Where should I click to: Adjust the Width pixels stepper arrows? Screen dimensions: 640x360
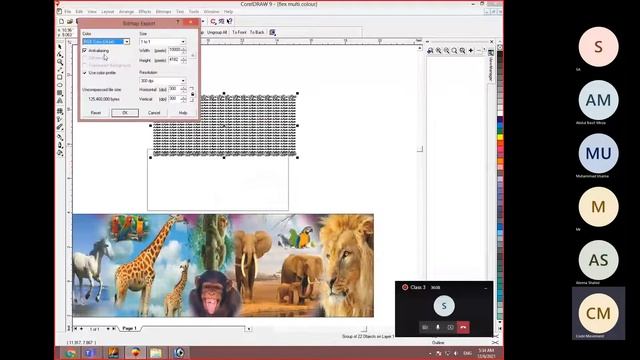pos(184,50)
